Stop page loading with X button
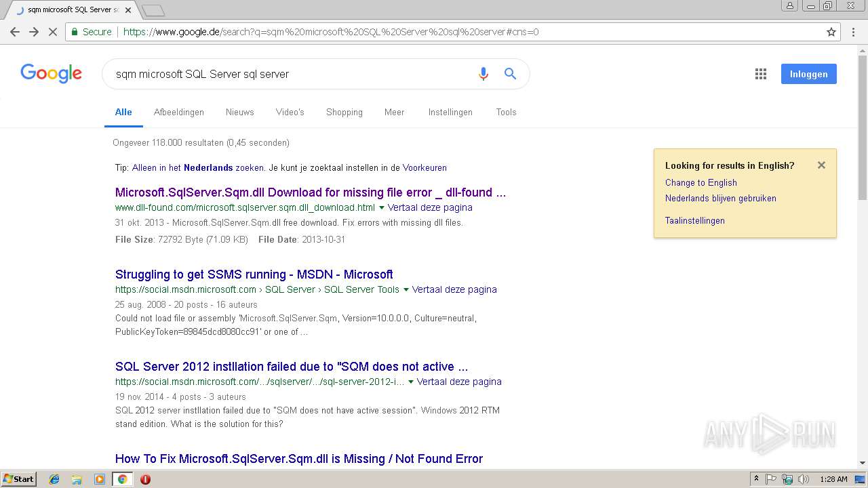Screen dimensions: 868x488 [x=53, y=32]
